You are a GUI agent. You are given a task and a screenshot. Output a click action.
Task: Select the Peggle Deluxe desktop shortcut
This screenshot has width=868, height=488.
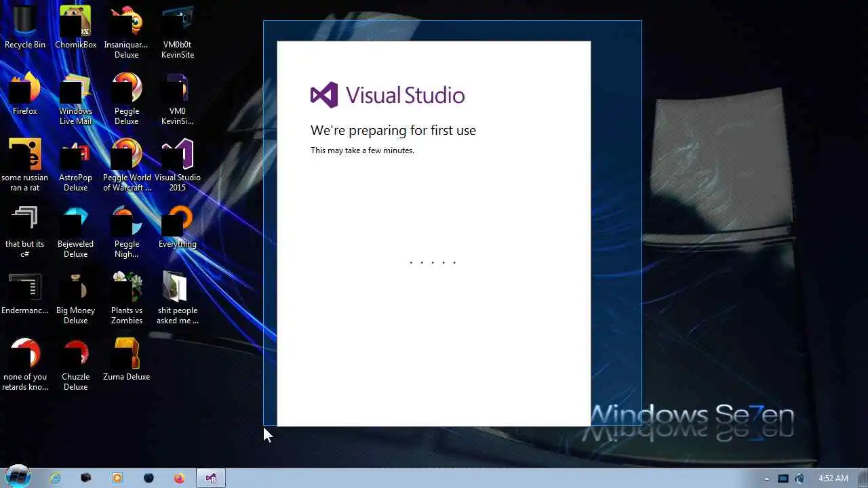(126, 99)
